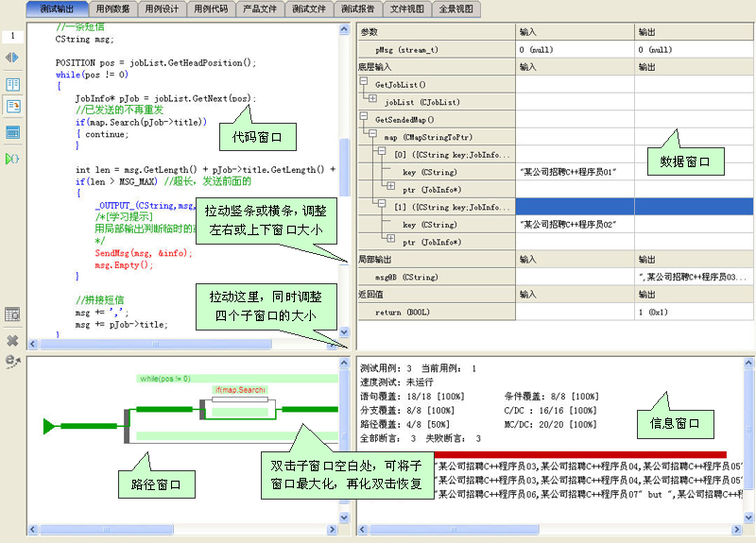The height and width of the screenshot is (543, 756).
Task: Open the table search magnifier icon
Action: tap(12, 314)
